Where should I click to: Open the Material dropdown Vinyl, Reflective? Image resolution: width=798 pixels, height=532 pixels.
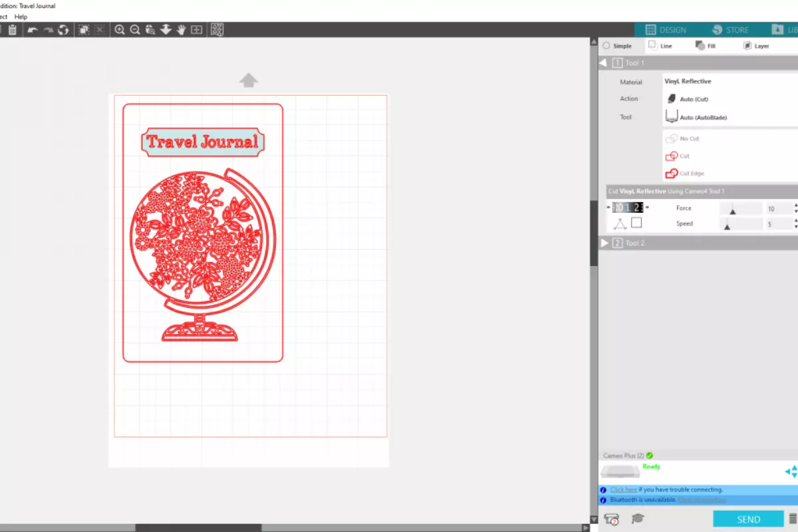click(730, 81)
